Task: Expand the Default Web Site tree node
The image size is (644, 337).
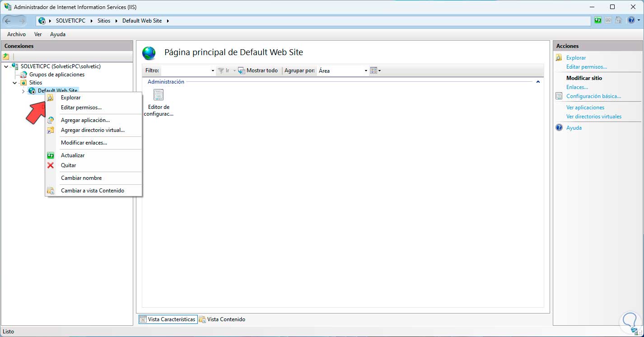Action: [23, 91]
